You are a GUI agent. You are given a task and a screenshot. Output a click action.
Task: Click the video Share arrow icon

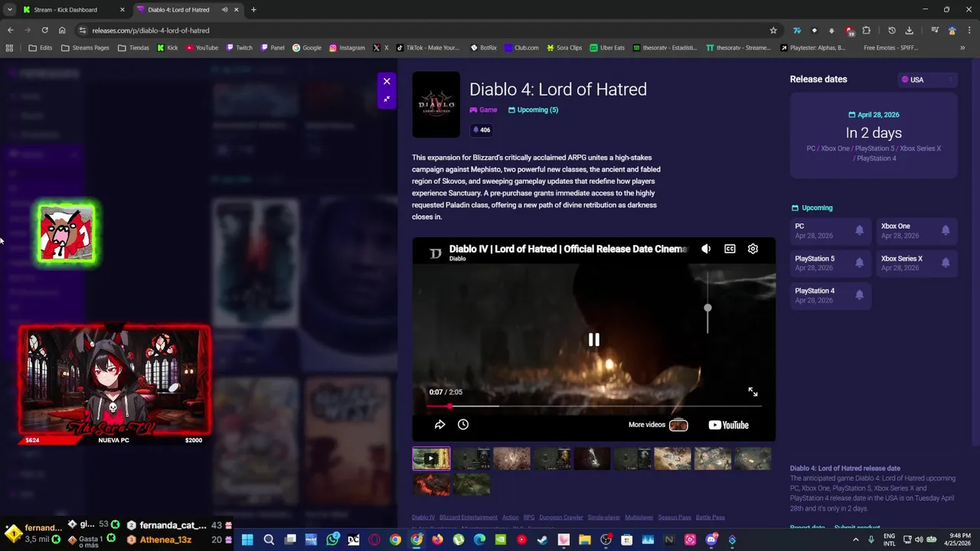(x=439, y=425)
